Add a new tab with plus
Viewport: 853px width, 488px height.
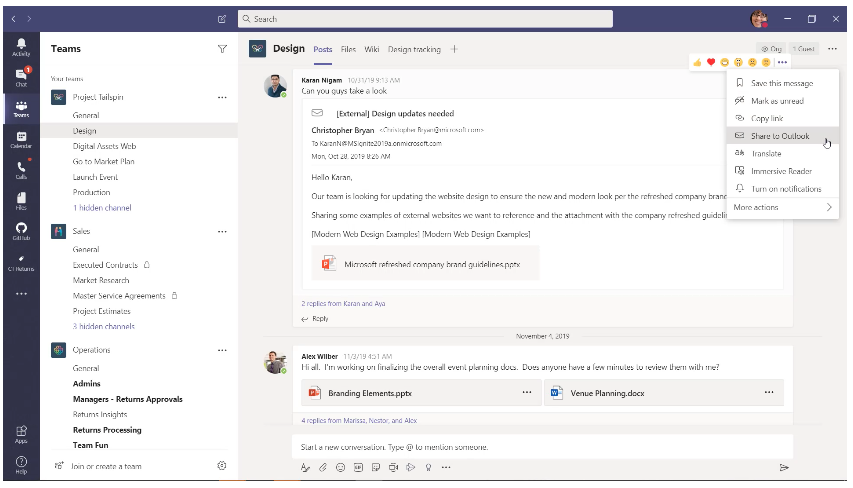click(x=454, y=49)
